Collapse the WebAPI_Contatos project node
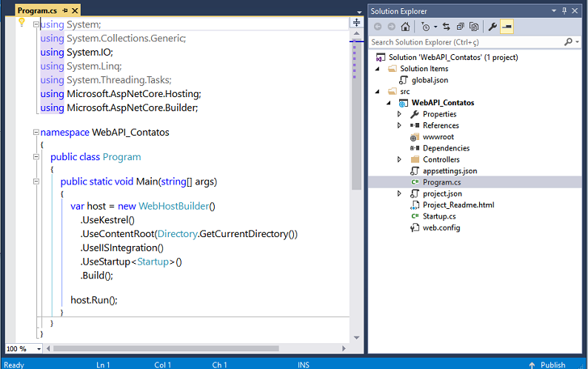 (389, 103)
